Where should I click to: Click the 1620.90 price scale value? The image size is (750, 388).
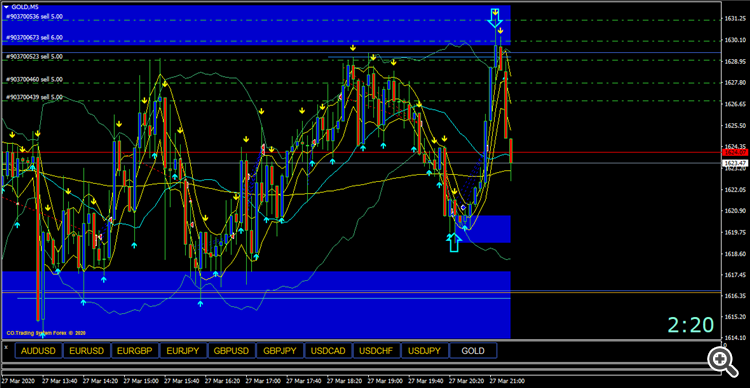pos(735,211)
